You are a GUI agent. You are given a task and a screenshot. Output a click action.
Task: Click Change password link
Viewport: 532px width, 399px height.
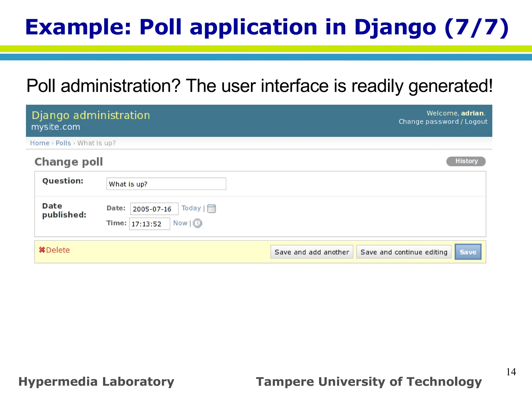pyautogui.click(x=429, y=122)
